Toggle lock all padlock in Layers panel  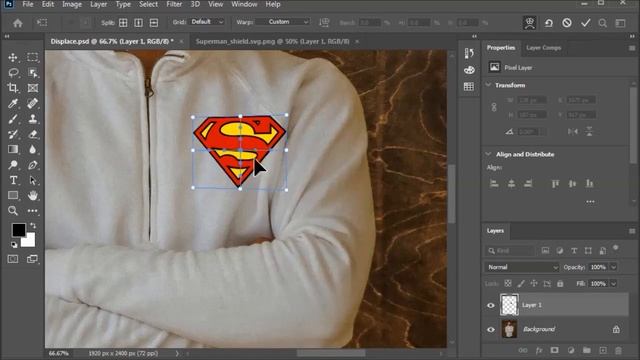tap(560, 283)
